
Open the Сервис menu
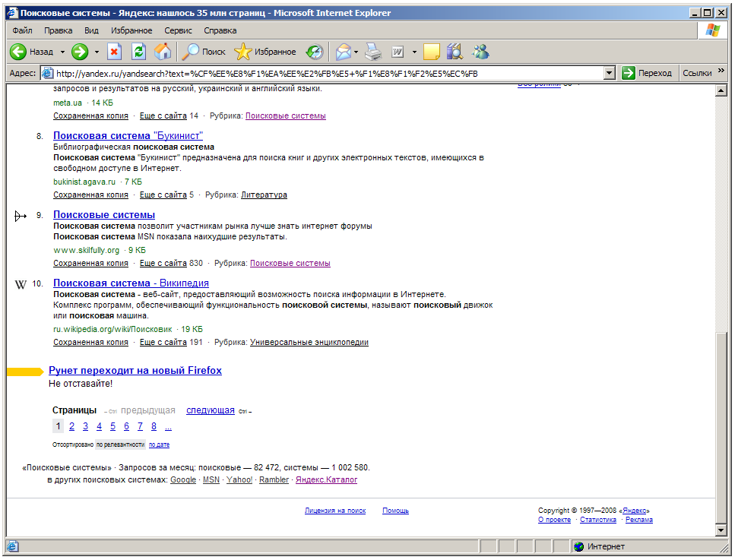178,30
